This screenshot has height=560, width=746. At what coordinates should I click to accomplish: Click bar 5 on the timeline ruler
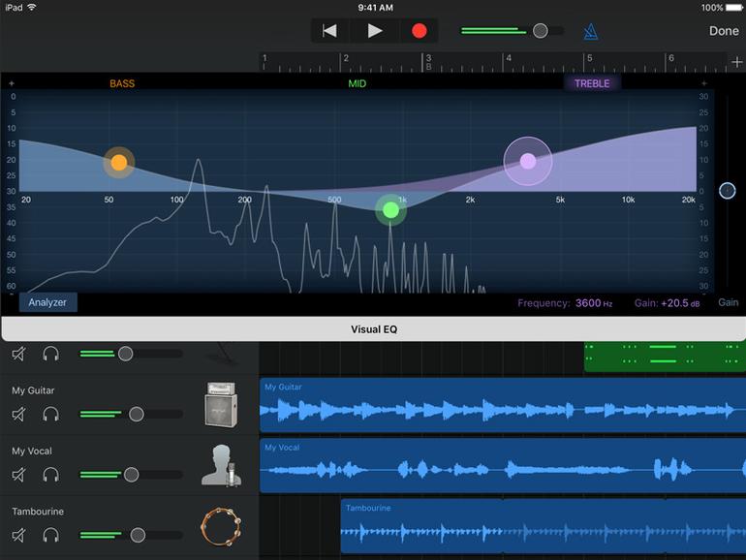coord(589,58)
